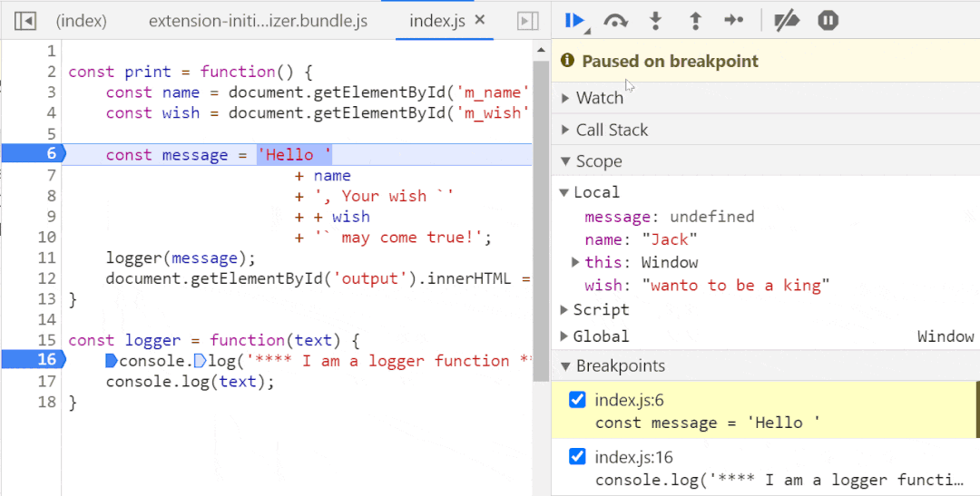
Task: Hide the debugger sidebar icon
Action: tap(527, 21)
